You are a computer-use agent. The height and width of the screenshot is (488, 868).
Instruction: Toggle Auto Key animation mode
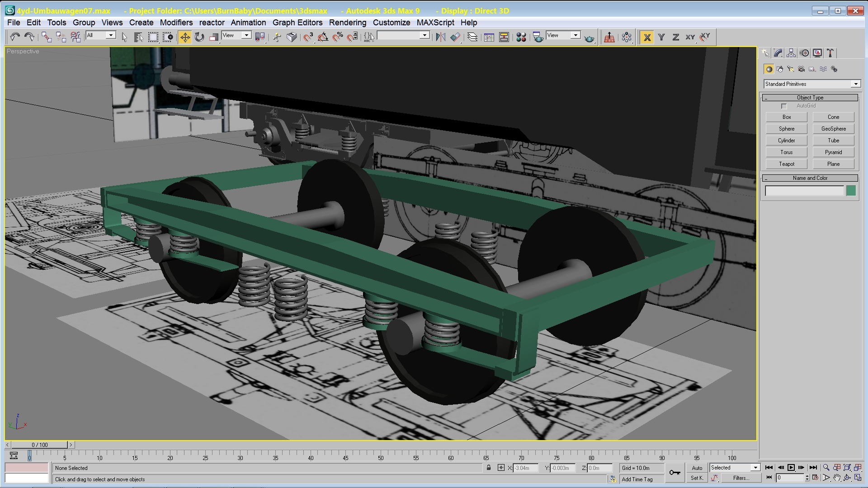pos(697,468)
